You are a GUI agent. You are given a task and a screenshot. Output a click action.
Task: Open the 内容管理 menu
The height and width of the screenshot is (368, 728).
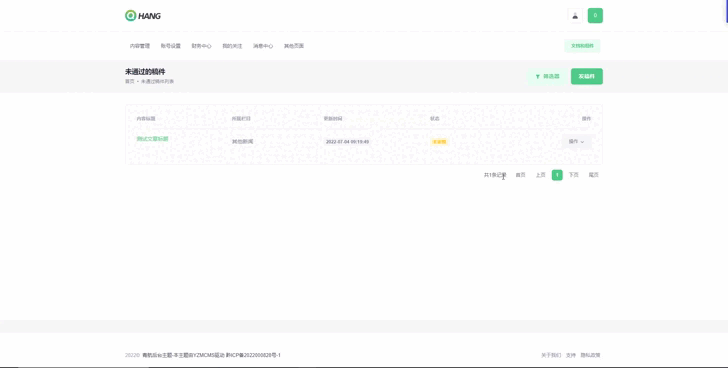point(140,46)
